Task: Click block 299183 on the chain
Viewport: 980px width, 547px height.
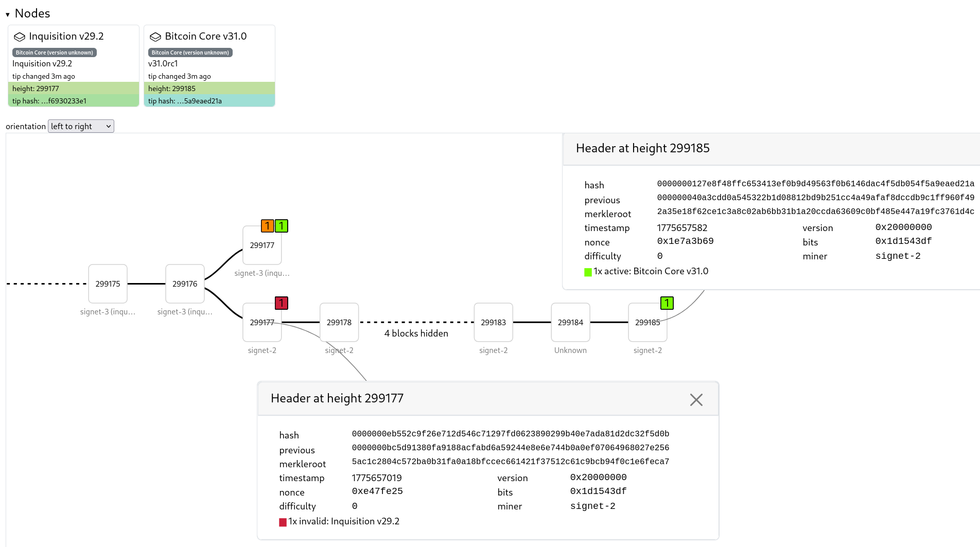Action: coord(493,322)
